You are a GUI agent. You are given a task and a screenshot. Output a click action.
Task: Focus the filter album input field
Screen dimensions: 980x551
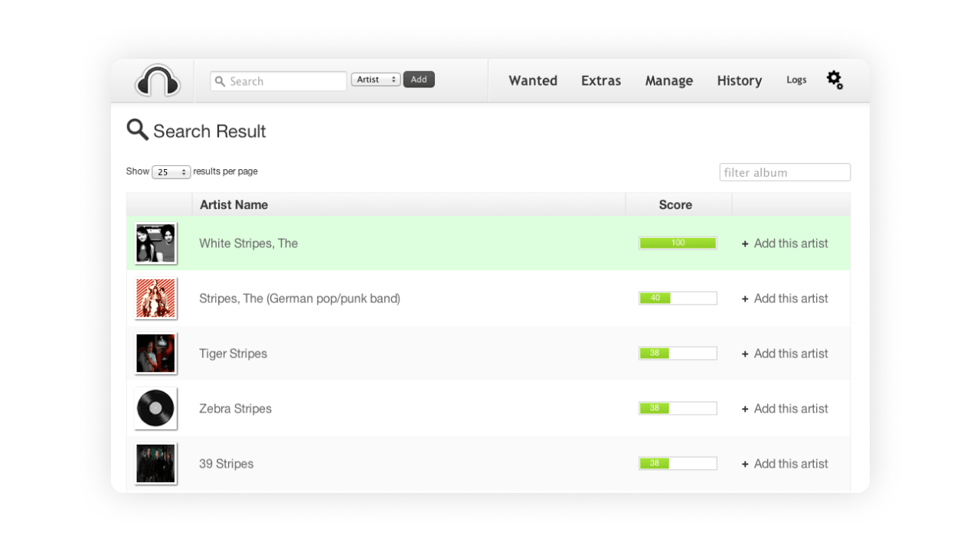[x=784, y=172]
